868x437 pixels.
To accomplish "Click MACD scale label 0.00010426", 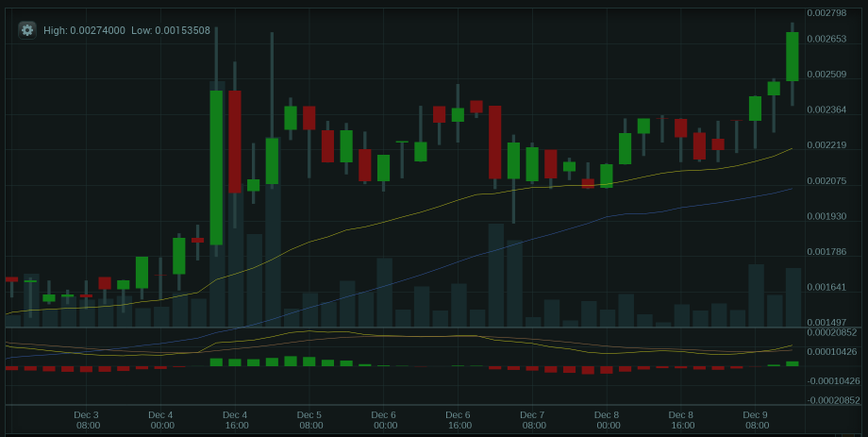I will pos(832,352).
